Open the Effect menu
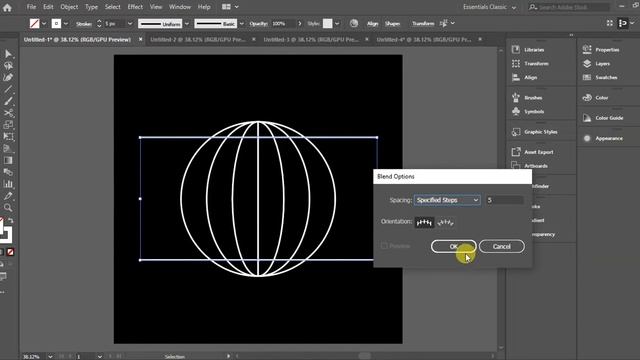 click(135, 7)
